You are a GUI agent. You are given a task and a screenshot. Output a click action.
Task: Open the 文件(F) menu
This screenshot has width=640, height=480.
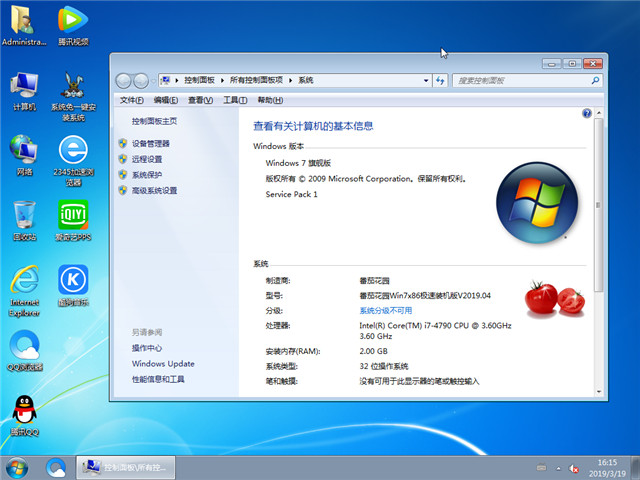point(131,100)
